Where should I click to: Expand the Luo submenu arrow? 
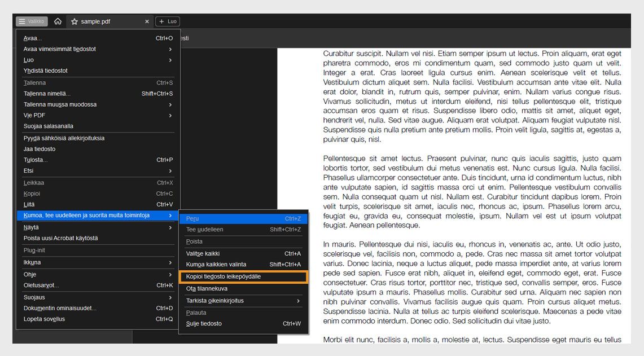(170, 60)
